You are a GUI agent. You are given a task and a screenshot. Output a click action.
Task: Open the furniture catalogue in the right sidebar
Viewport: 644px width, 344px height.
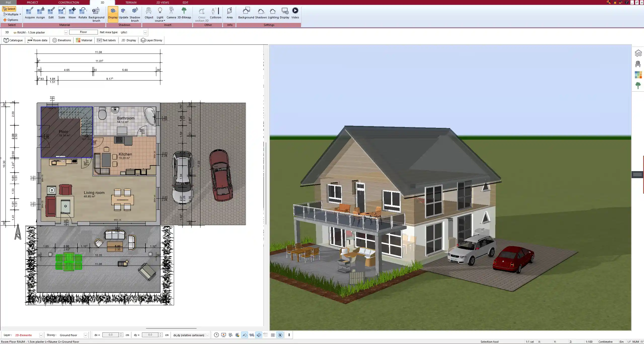tap(637, 64)
